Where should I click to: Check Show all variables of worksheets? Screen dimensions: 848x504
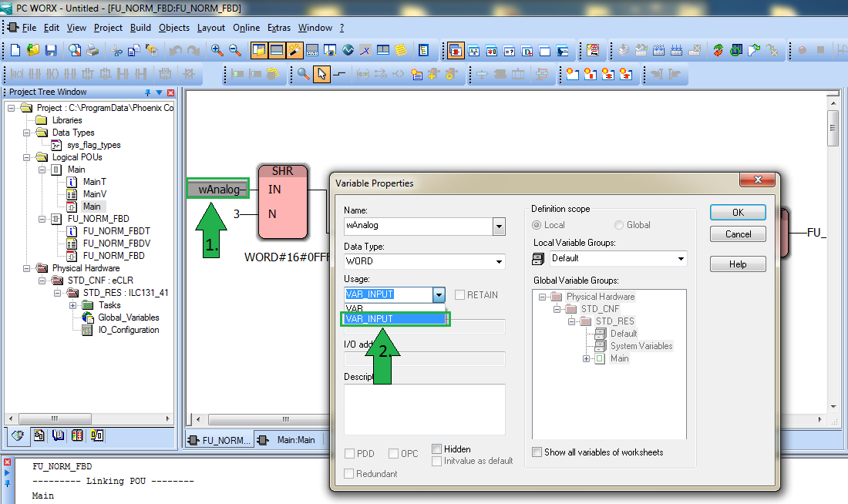pos(537,452)
